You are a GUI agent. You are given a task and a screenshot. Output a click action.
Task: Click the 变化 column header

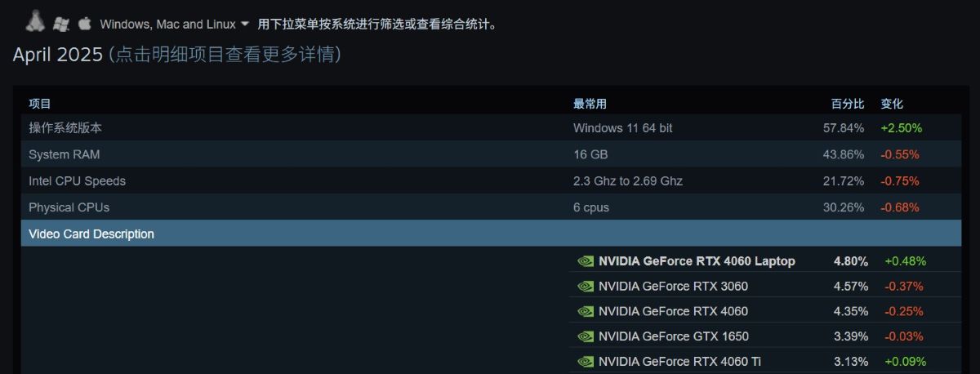point(892,104)
